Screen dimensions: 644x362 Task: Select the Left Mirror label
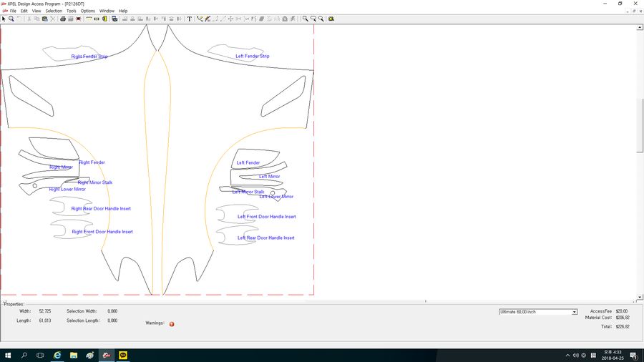pyautogui.click(x=270, y=177)
